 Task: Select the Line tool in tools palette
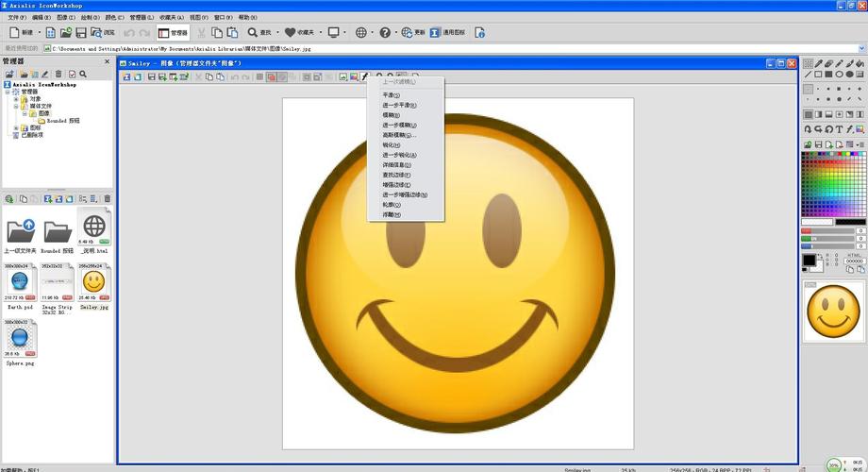pos(809,75)
